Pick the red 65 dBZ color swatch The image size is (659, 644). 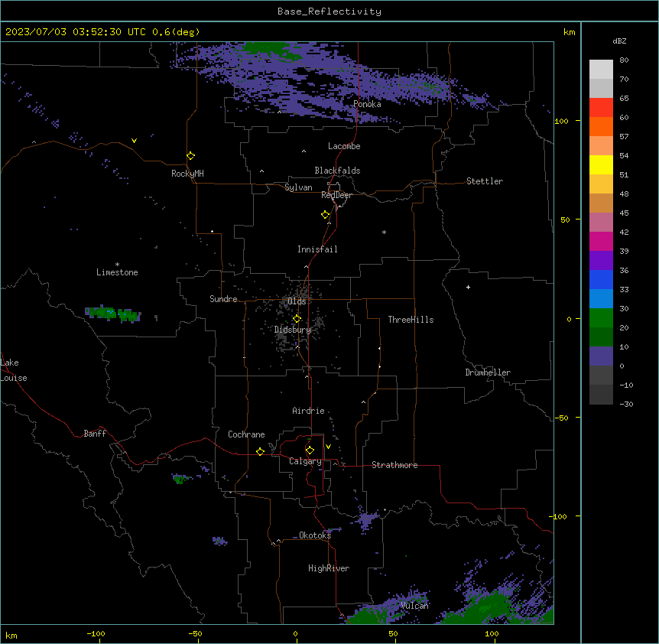(601, 108)
